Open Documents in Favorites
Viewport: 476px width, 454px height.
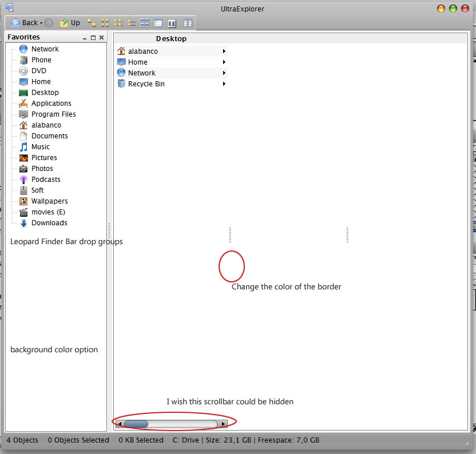(x=49, y=136)
